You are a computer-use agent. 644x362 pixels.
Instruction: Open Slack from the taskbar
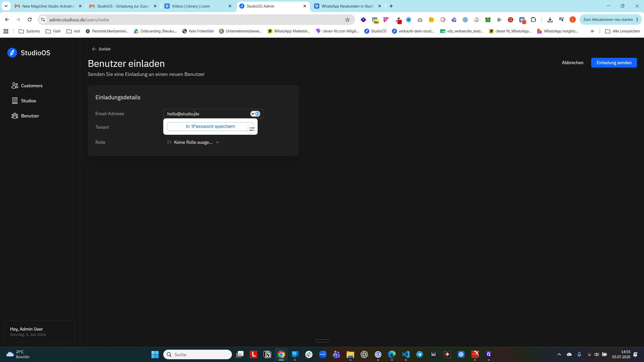click(309, 354)
